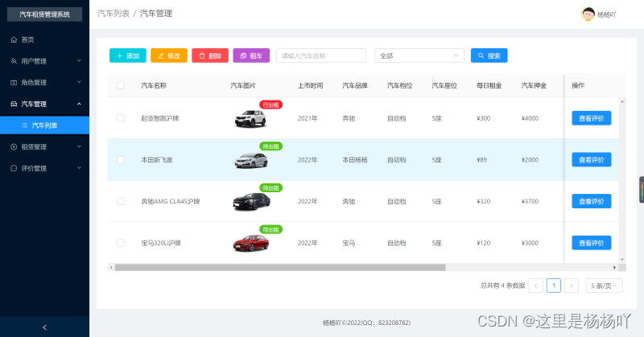Click the 上市时间 column header

pos(310,85)
